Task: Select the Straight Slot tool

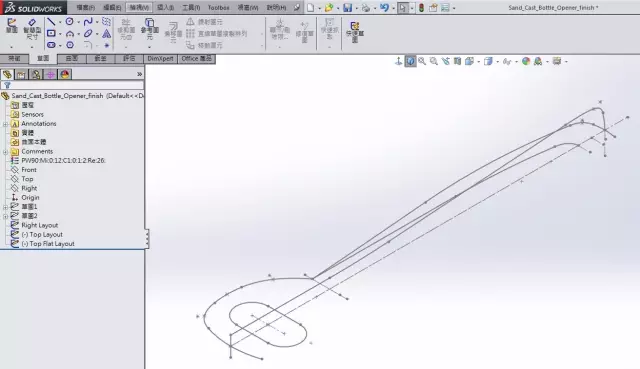Action: [51, 44]
